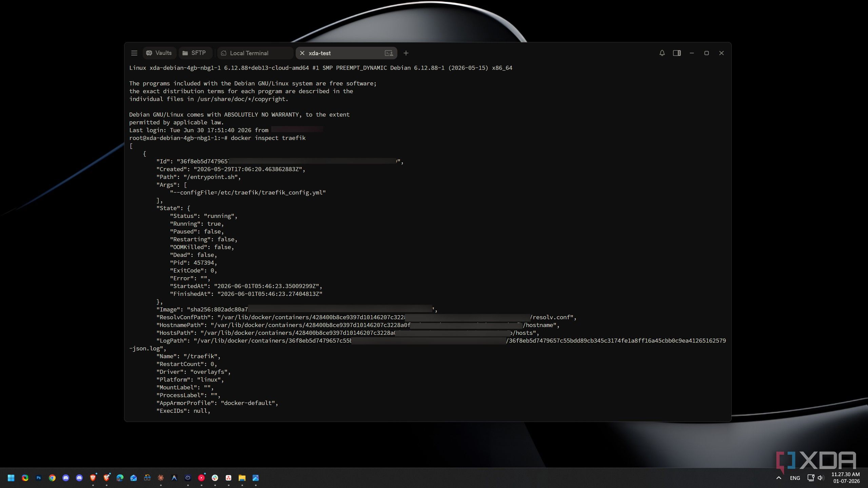This screenshot has height=488, width=868.
Task: Open the Photos app from the taskbar
Action: 256,478
